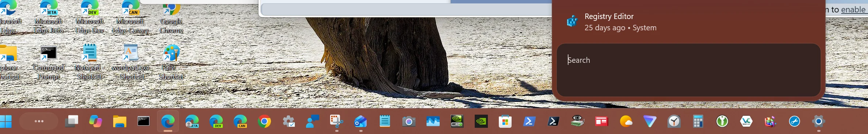Select the Registry Editor result
This screenshot has height=134, width=868.
point(688,22)
